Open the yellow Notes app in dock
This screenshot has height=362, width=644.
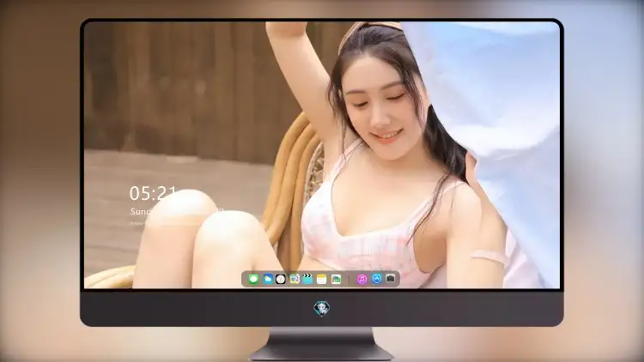pos(321,279)
